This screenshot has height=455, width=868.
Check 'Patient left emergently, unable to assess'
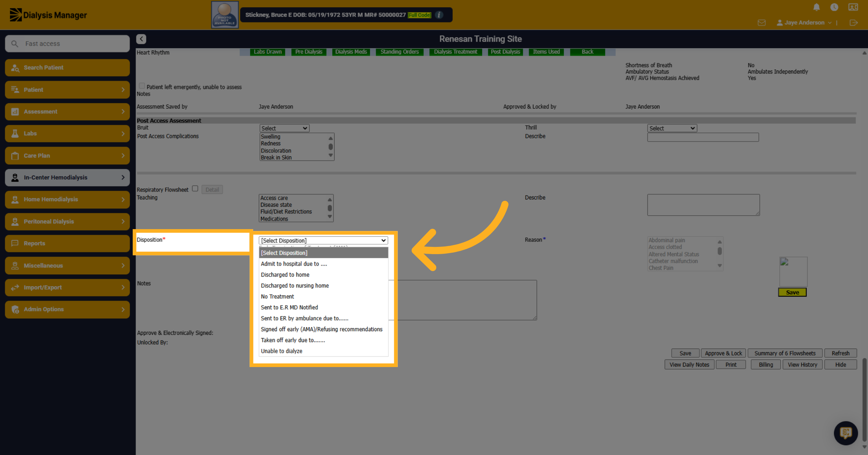pos(142,86)
